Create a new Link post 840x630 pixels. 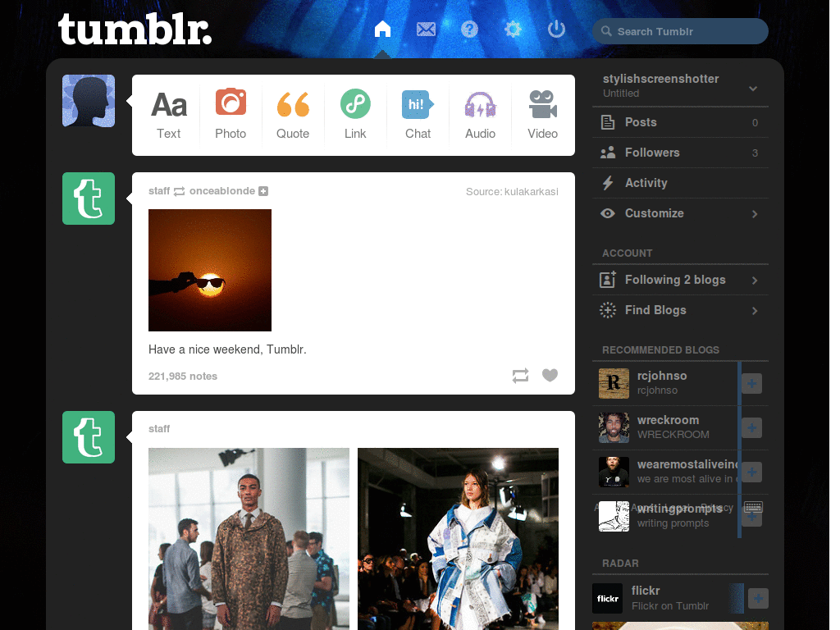[355, 115]
